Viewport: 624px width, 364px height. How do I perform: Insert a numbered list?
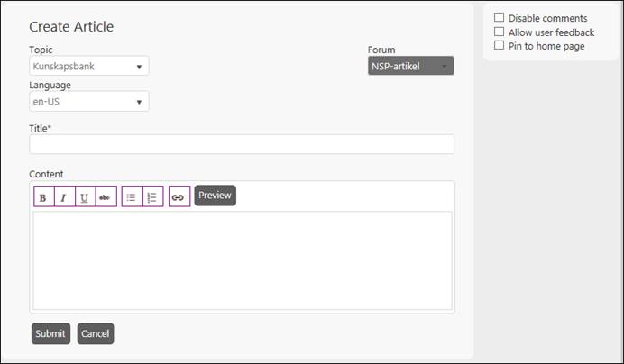point(152,197)
